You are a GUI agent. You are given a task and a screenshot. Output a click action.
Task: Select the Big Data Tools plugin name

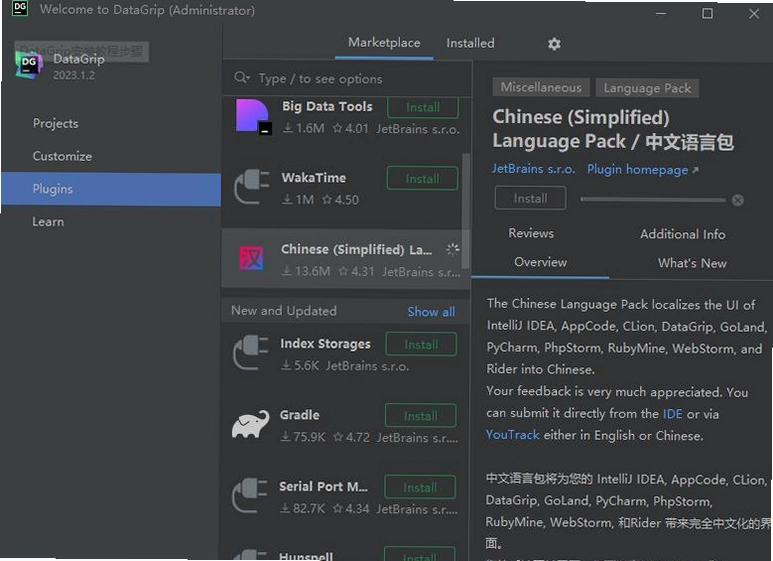coord(327,106)
